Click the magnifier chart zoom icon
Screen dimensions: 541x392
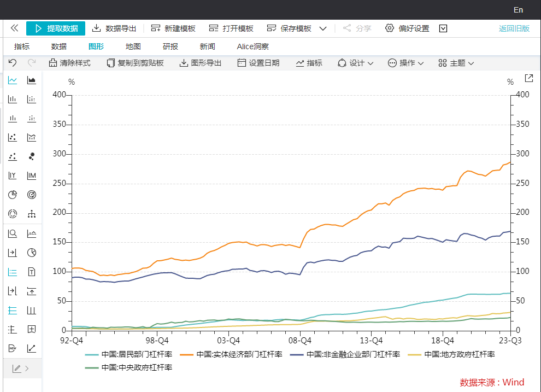point(13,233)
